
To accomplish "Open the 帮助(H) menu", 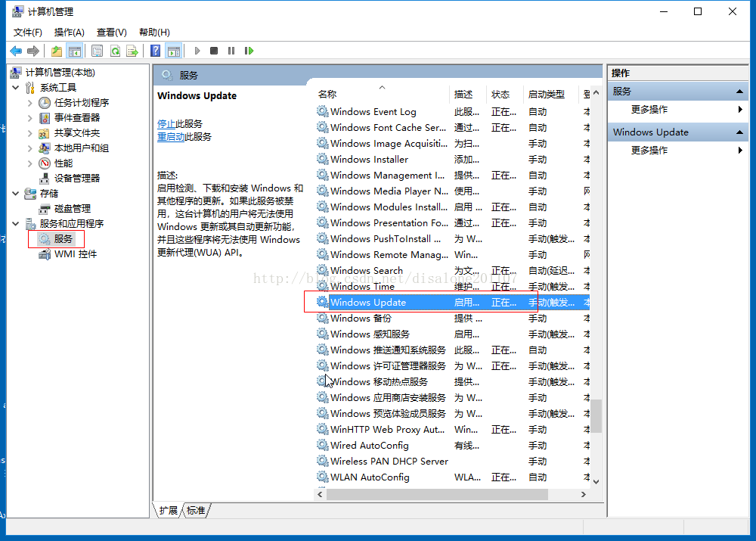I will pos(154,33).
